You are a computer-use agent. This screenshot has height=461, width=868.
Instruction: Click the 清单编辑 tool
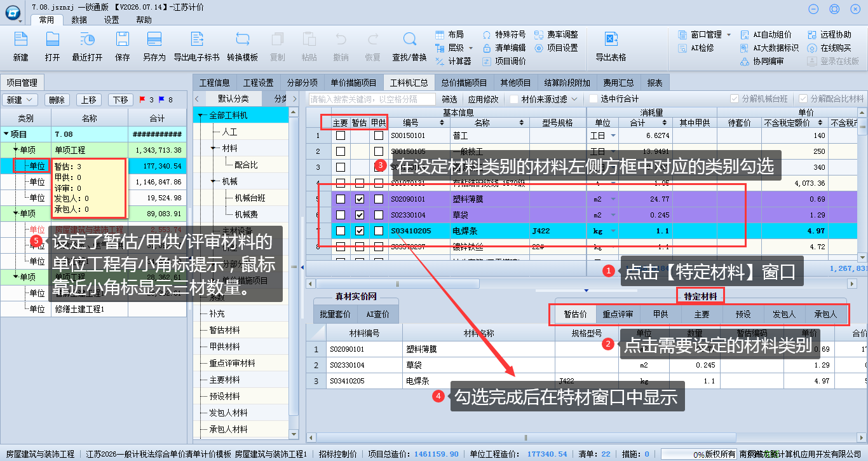(504, 48)
